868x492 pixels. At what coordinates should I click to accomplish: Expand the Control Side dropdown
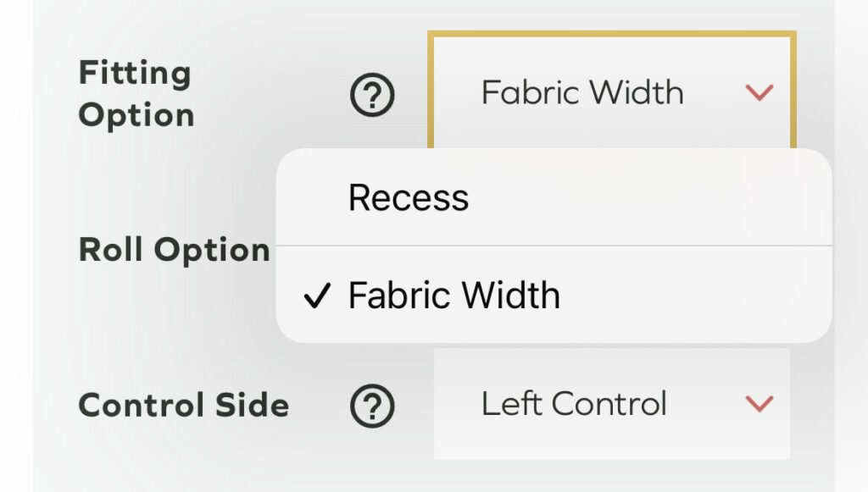point(611,404)
